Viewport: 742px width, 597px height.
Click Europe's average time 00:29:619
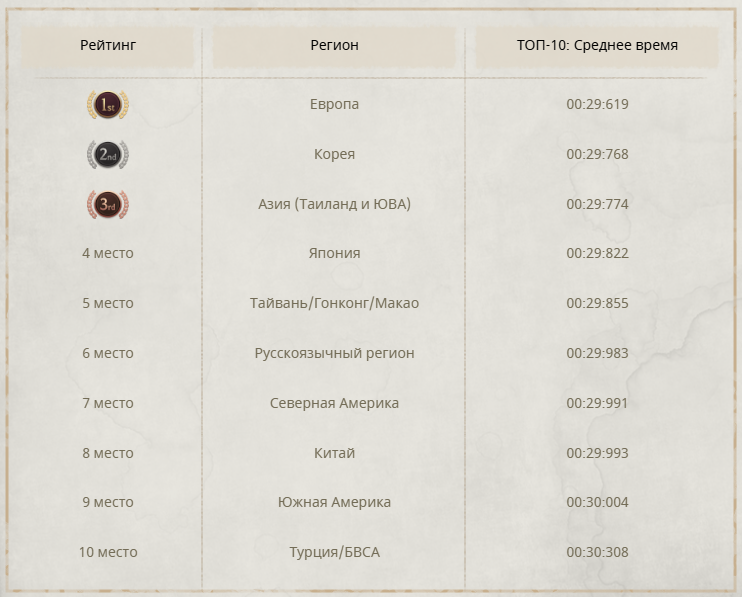597,104
